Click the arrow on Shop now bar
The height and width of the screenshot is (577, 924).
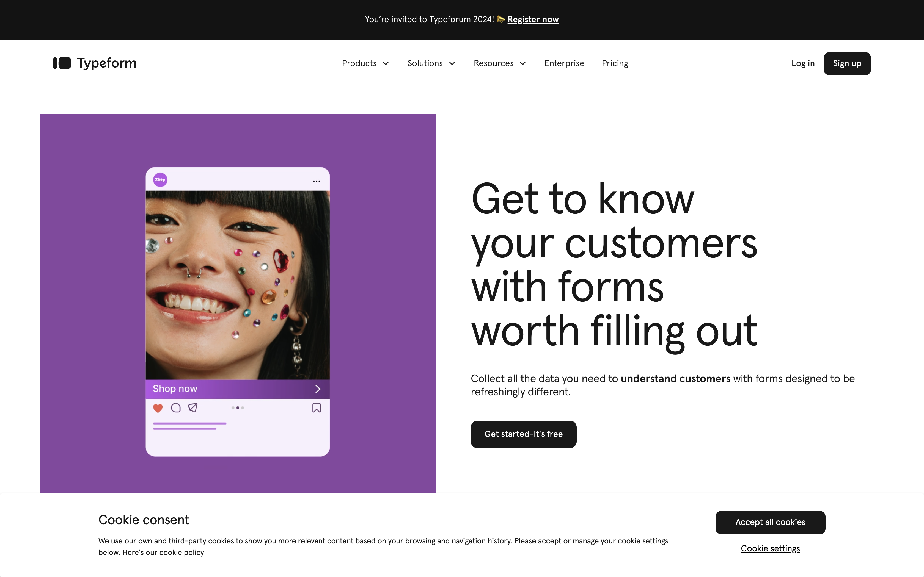(318, 389)
